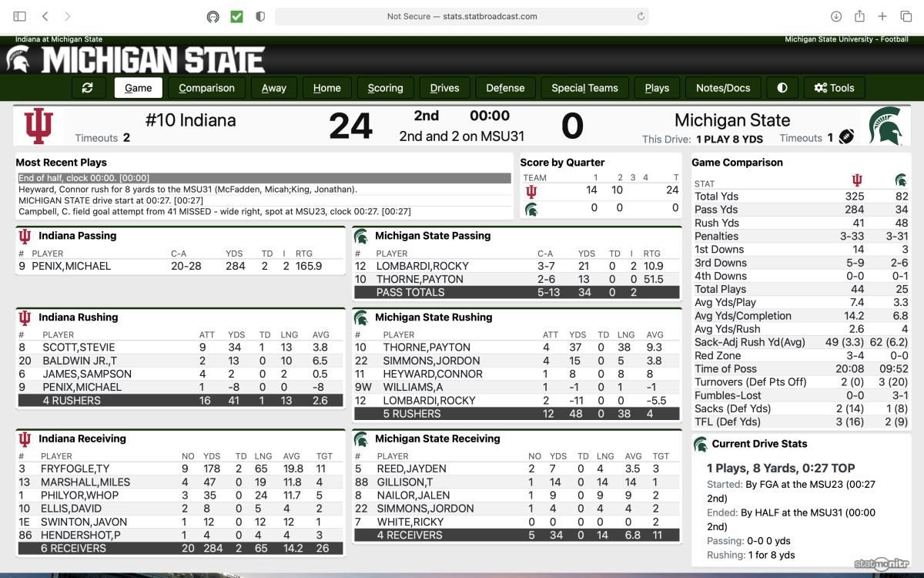Click the Safari share icon
The height and width of the screenshot is (578, 924).
[859, 16]
